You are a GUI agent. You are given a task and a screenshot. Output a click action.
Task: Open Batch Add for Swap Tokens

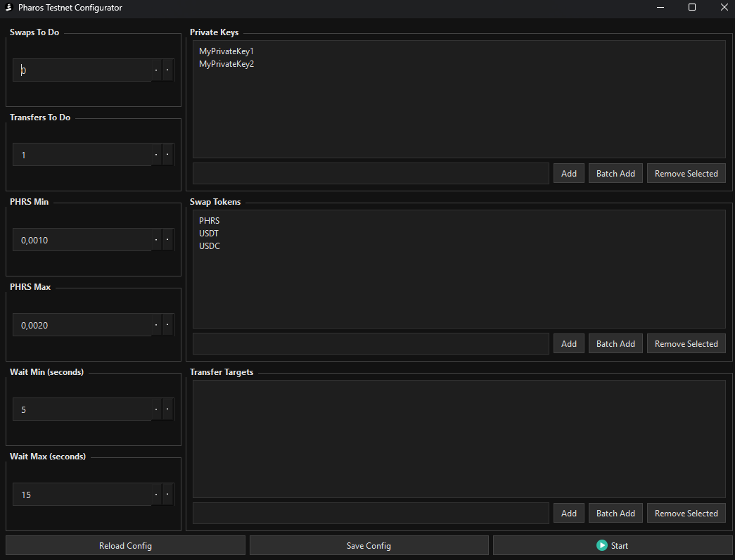615,344
